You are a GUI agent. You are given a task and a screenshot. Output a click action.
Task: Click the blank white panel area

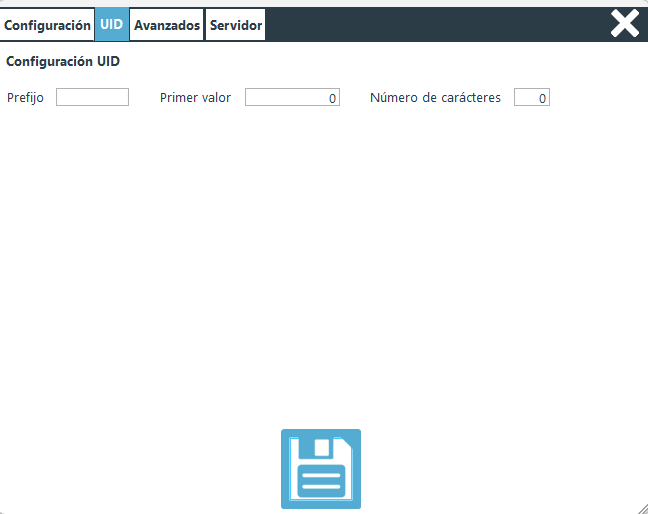[x=320, y=260]
